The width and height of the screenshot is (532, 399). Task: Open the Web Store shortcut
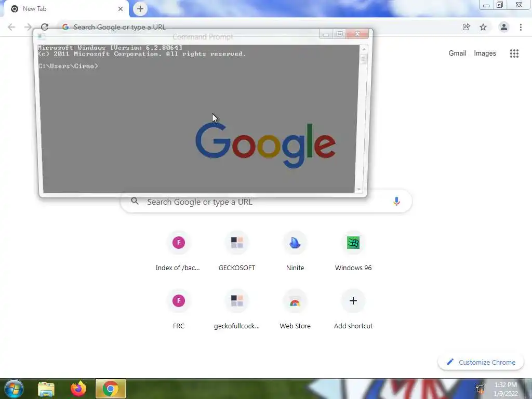(295, 310)
